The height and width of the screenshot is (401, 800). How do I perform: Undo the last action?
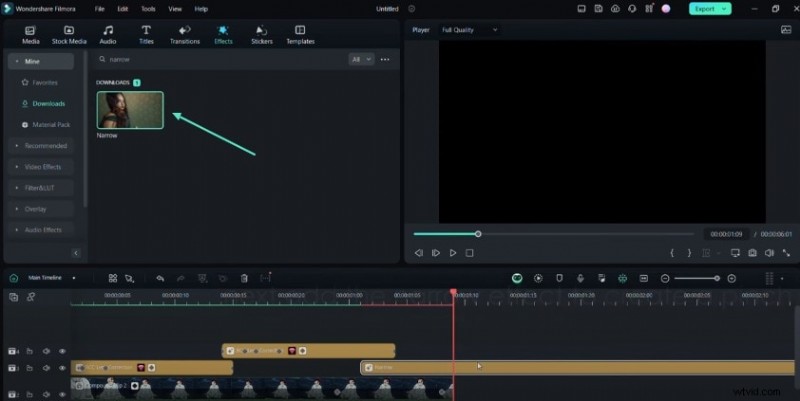coord(160,278)
